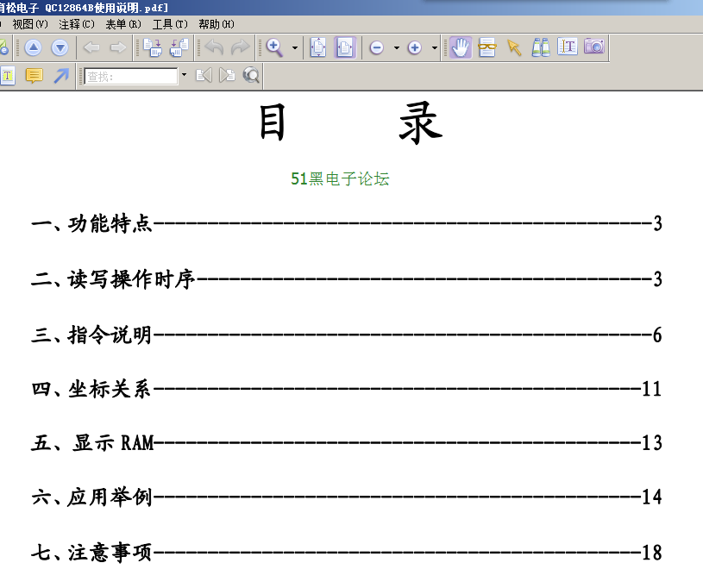The width and height of the screenshot is (703, 588).
Task: Click in the 查找 search field
Action: (130, 76)
